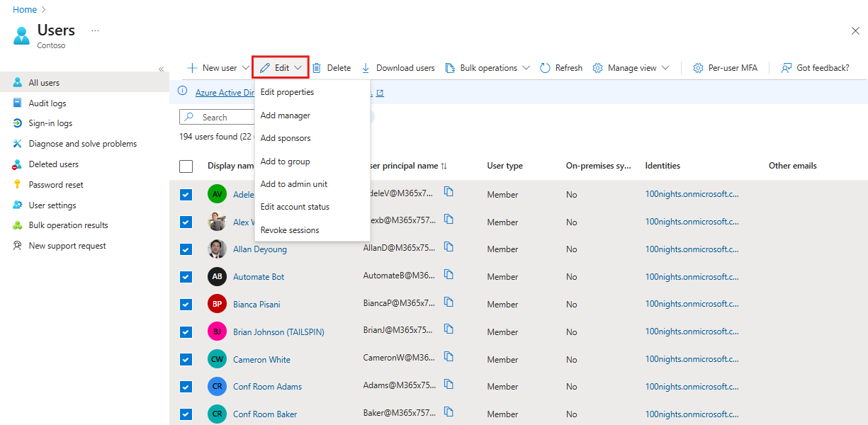Toggle the select-all checkbox in the header

(186, 166)
